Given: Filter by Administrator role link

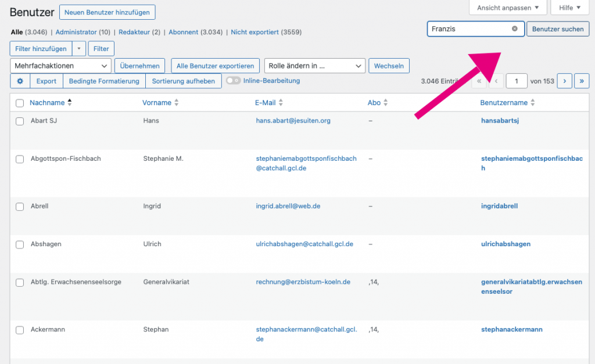Looking at the screenshot, I should tap(83, 33).
